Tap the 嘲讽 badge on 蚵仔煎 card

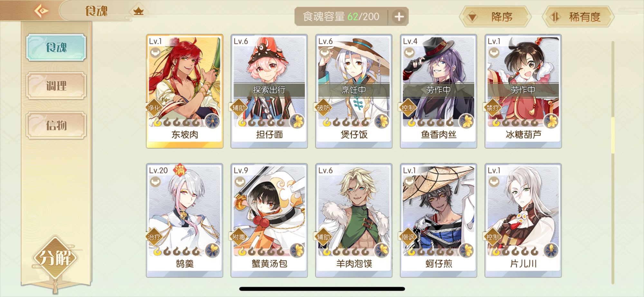(x=408, y=237)
